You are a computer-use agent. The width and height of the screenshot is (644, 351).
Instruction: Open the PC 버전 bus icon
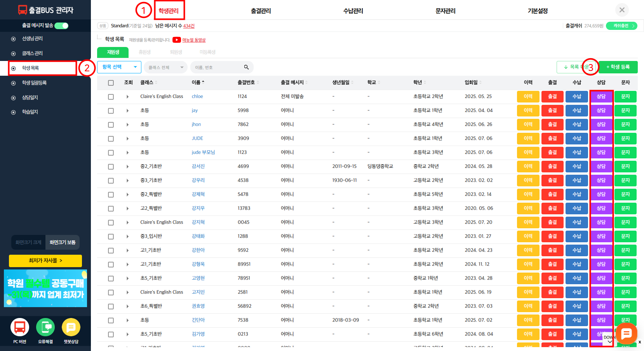[x=19, y=327]
